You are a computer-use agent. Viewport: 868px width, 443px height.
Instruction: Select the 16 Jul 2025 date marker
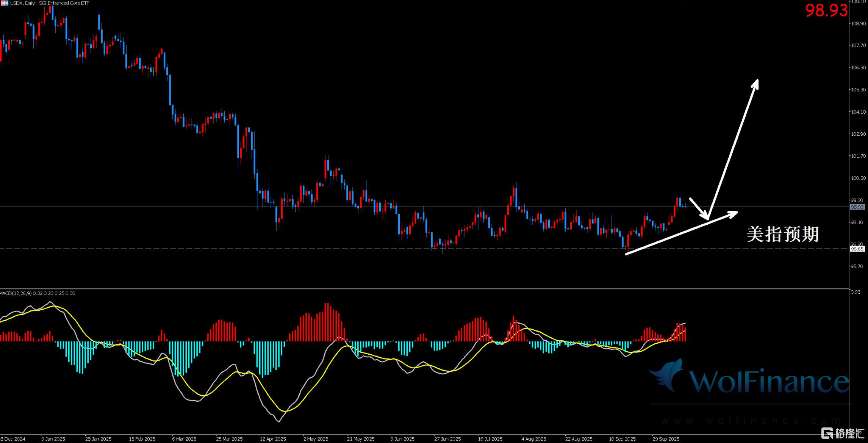(x=490, y=439)
